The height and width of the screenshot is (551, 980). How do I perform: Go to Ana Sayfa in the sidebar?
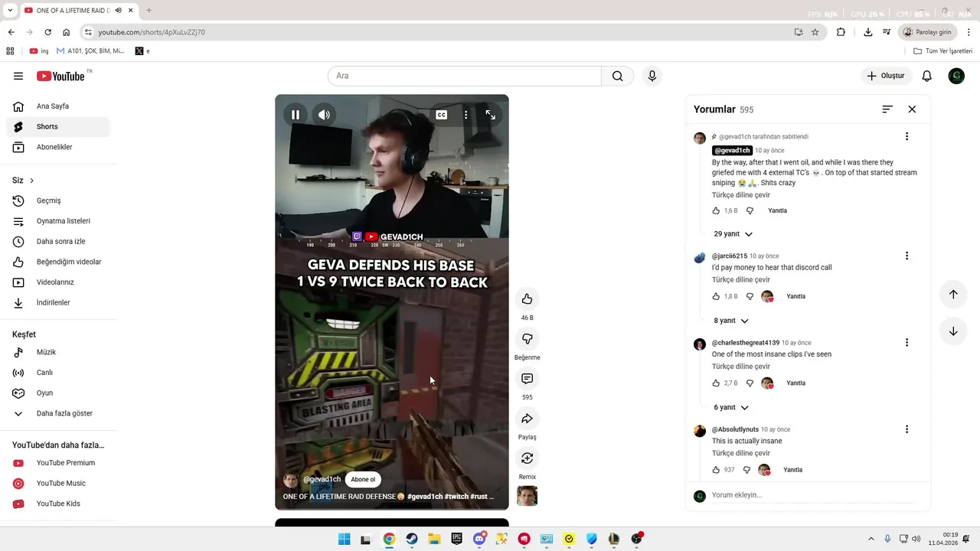[x=58, y=106]
